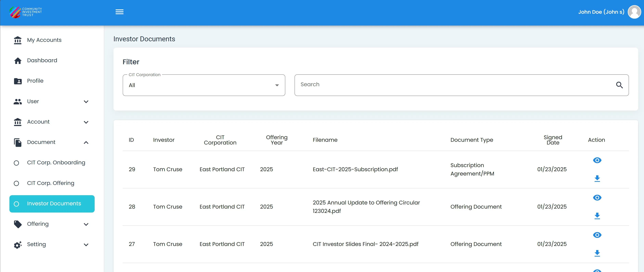The width and height of the screenshot is (644, 272).
Task: Click the Community Investment Trust logo
Action: coord(25,12)
